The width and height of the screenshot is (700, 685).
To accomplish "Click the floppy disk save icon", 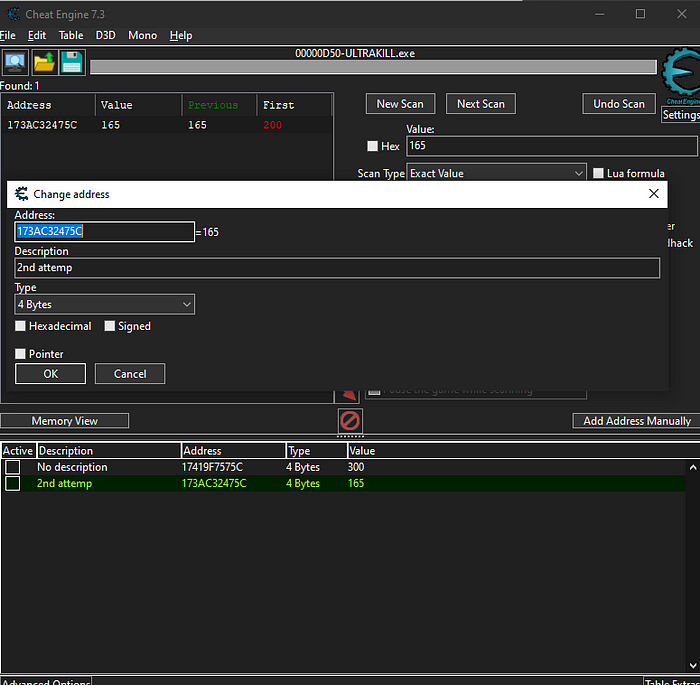I will coord(72,63).
